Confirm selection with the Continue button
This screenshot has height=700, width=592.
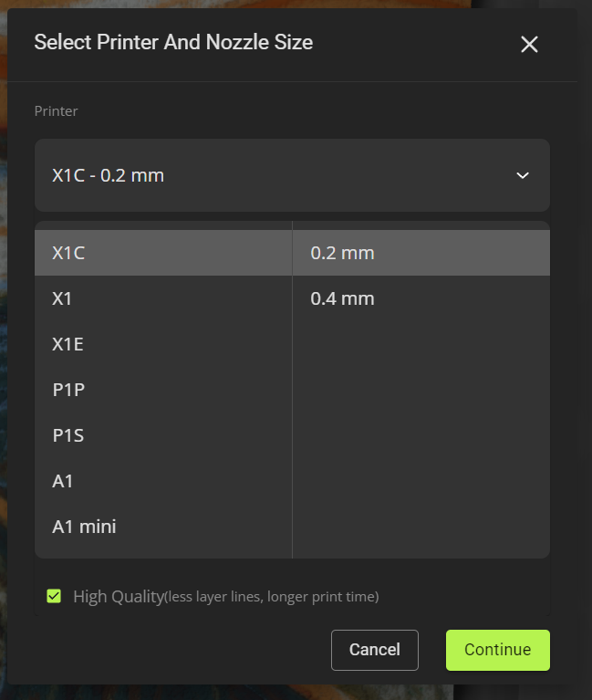pos(498,650)
